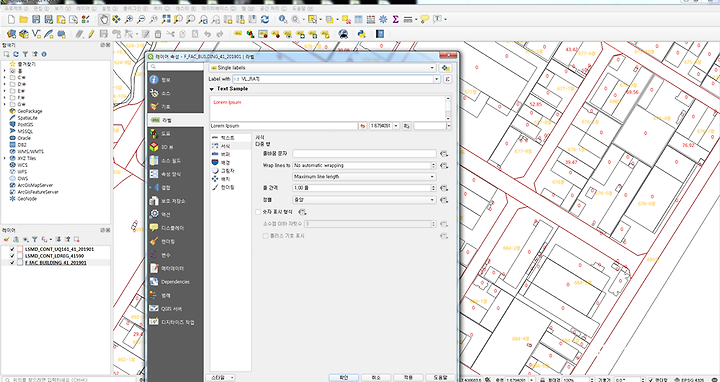The width and height of the screenshot is (720, 382).
Task: Toggle visibility of LSMD_CONT_LDREG_41590 layer
Action: (12, 256)
